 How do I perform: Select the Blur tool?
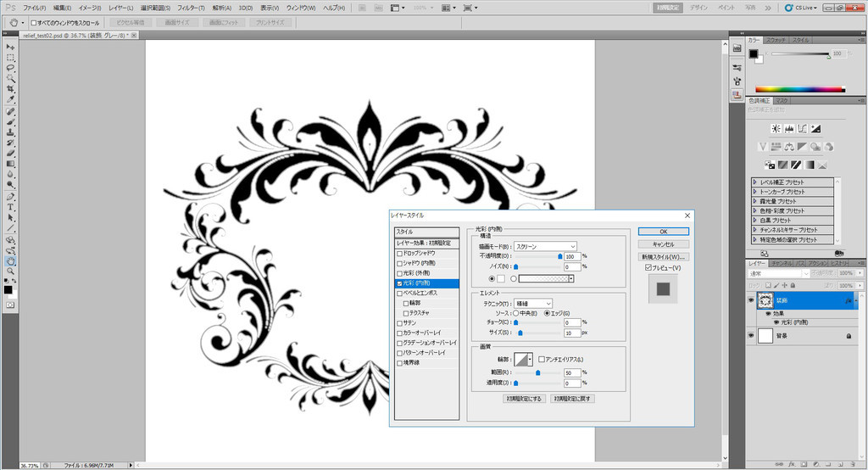(x=10, y=175)
